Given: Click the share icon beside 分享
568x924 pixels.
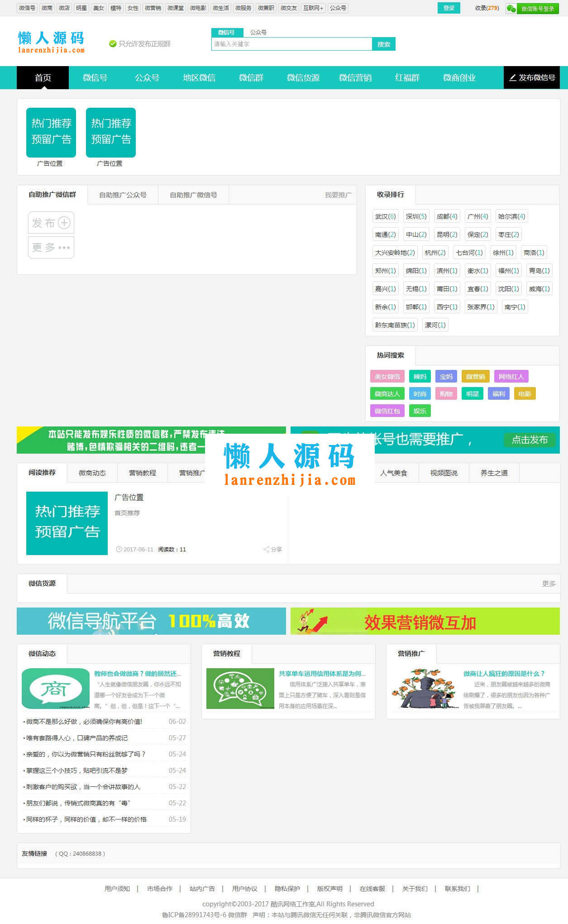Looking at the screenshot, I should [266, 550].
